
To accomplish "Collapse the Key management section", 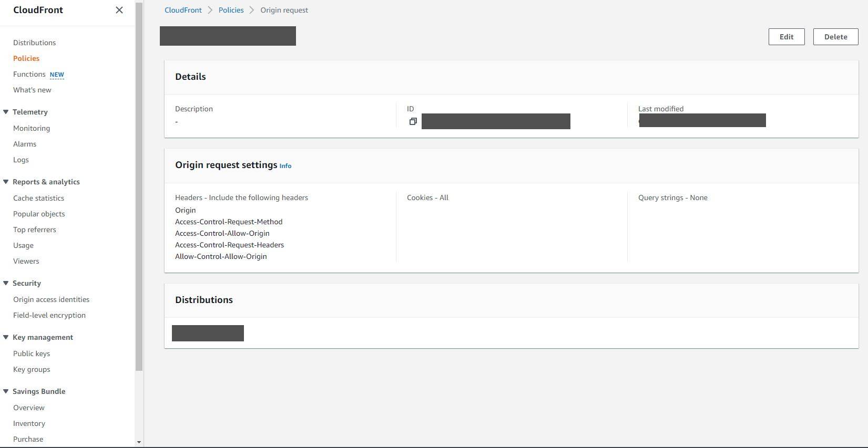I will [6, 337].
